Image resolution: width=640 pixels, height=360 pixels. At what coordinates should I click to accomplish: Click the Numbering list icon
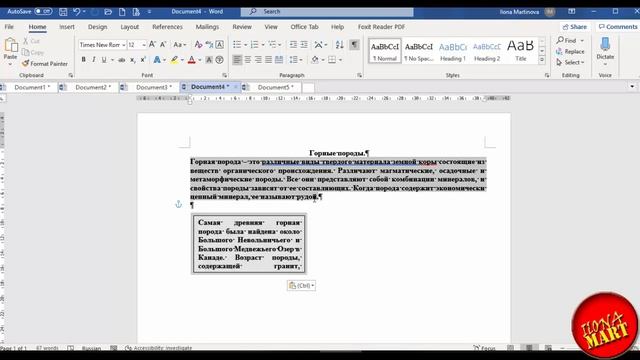pos(254,44)
